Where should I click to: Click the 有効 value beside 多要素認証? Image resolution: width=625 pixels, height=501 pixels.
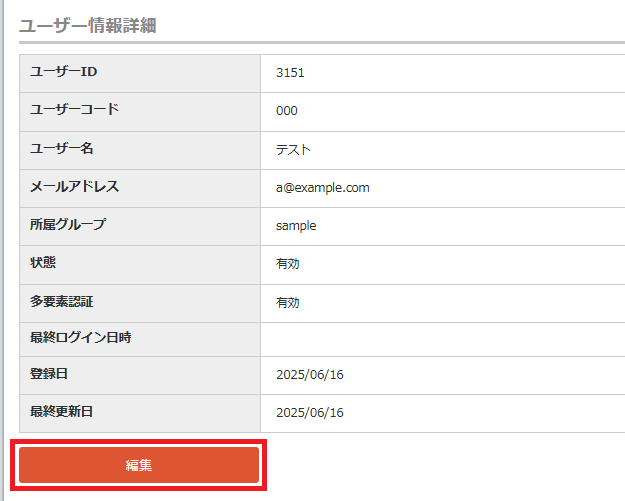coord(288,302)
